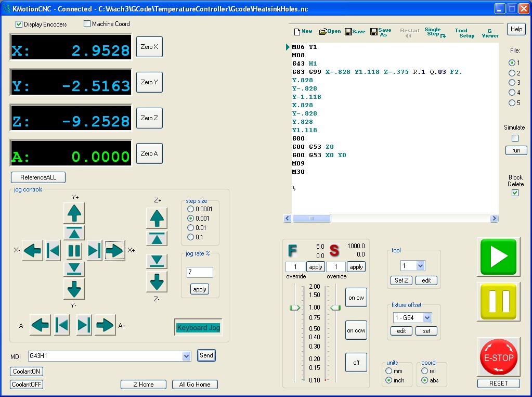Click the feed rate override slider handle
The width and height of the screenshot is (532, 397).
pyautogui.click(x=295, y=308)
